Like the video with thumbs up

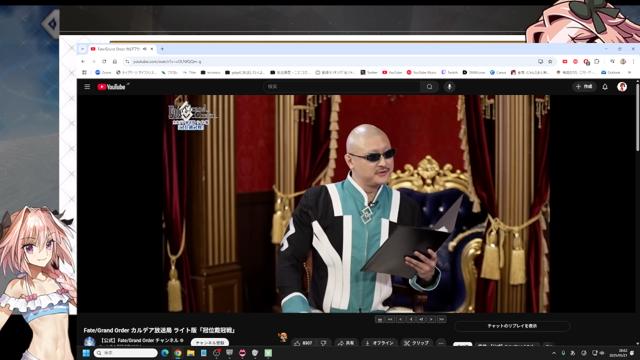coord(303,343)
